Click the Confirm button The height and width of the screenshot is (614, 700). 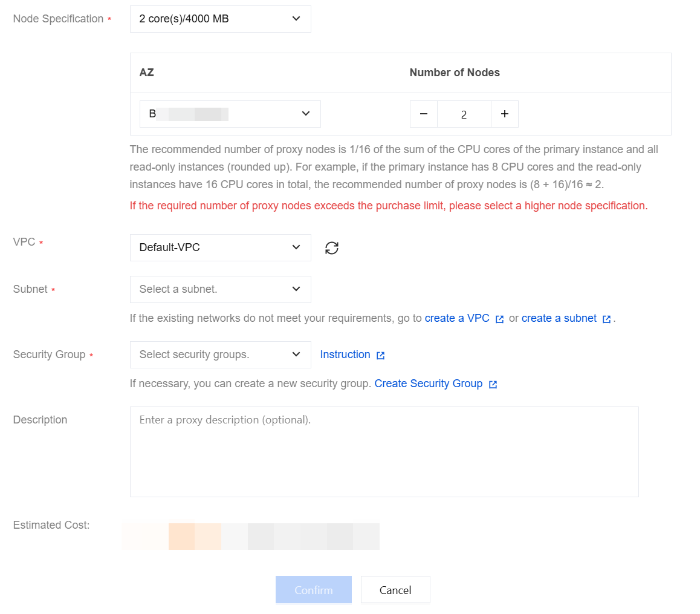[313, 590]
